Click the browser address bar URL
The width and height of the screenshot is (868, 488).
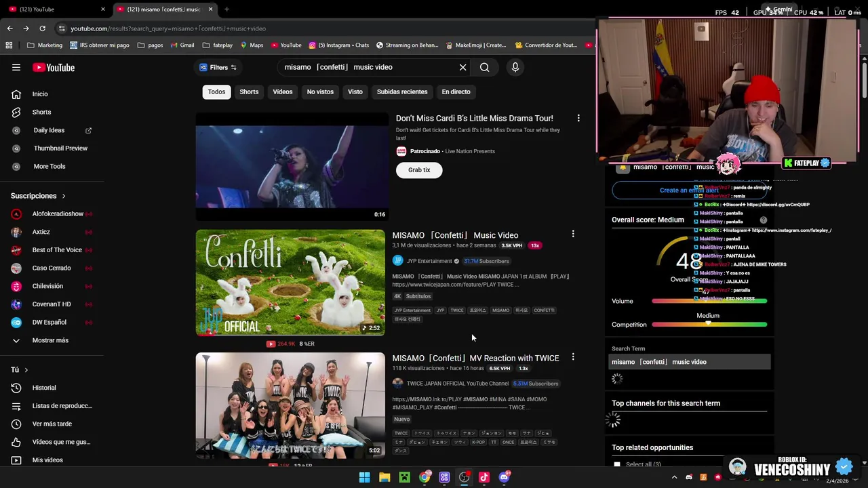click(x=168, y=28)
